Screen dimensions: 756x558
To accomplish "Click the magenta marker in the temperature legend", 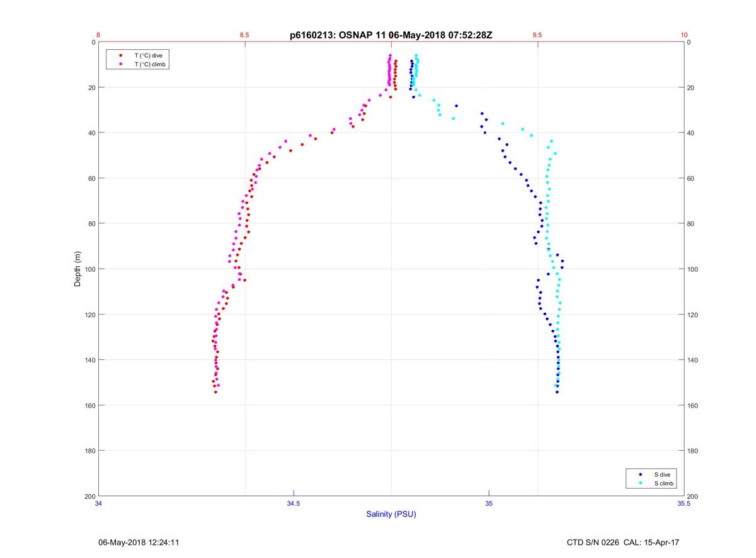I will 120,64.
